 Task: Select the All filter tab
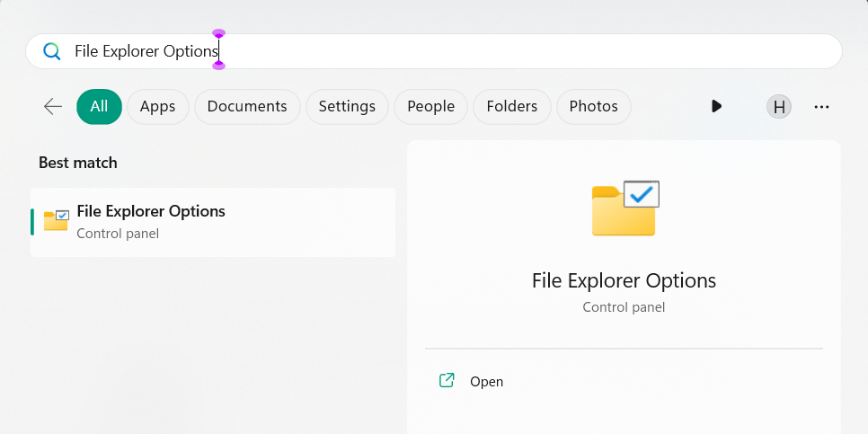(99, 106)
